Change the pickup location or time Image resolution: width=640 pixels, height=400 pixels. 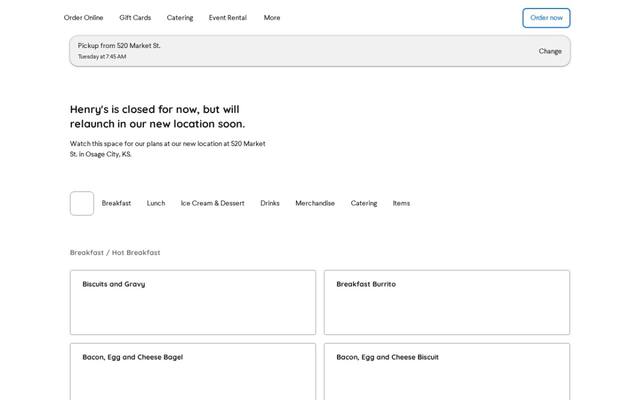(x=550, y=51)
